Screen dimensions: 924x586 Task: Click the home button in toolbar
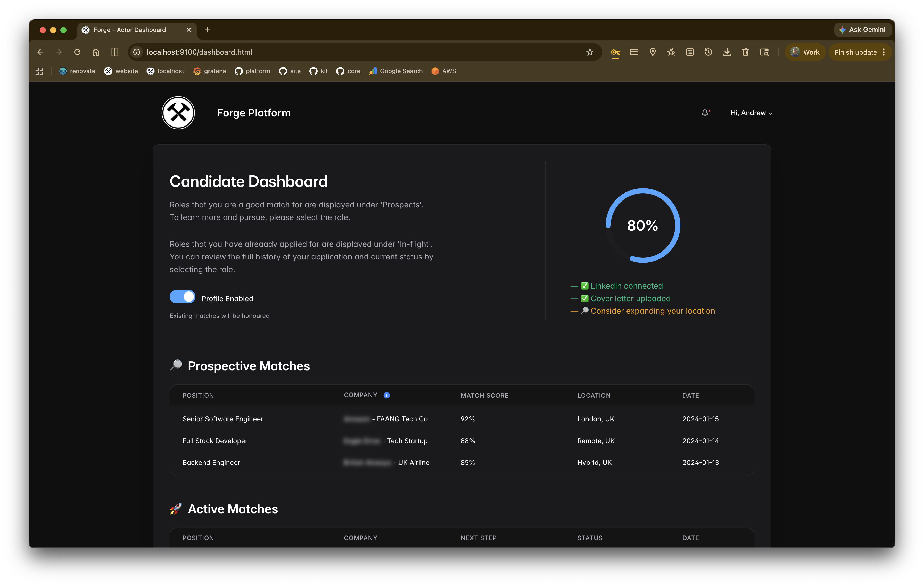point(96,52)
